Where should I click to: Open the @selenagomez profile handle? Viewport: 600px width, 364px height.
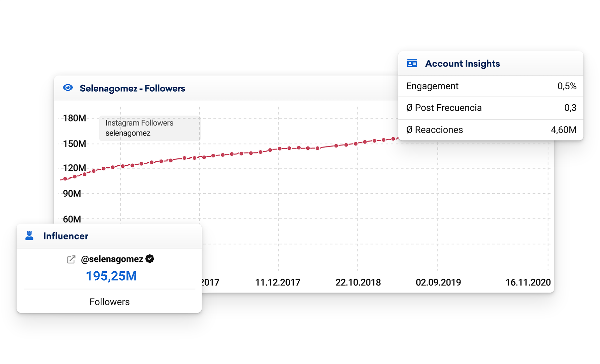(x=112, y=259)
